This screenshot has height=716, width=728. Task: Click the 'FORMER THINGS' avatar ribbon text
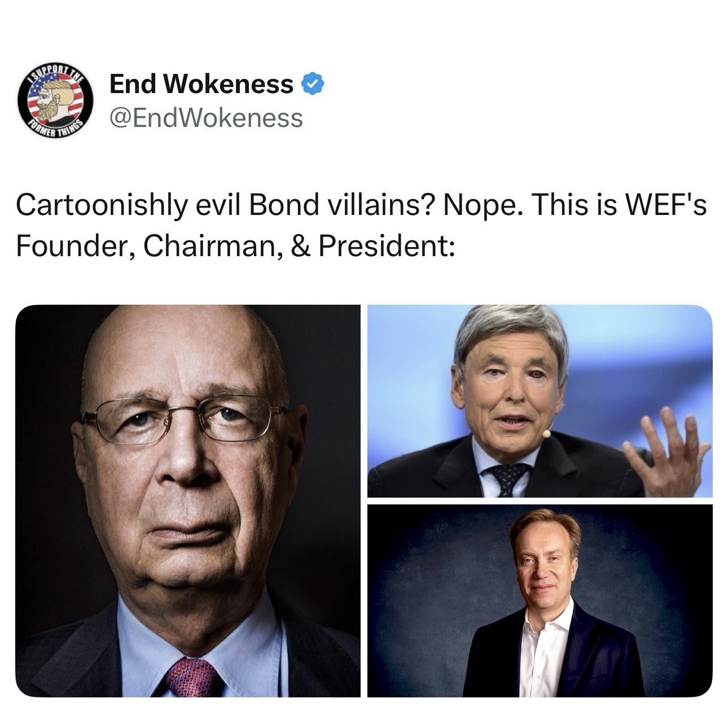click(x=54, y=129)
